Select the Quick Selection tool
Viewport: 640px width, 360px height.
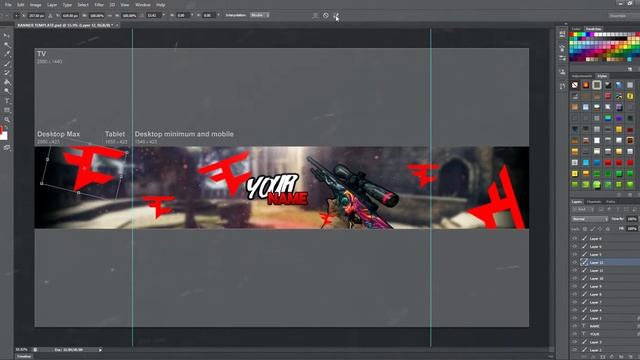click(x=7, y=45)
